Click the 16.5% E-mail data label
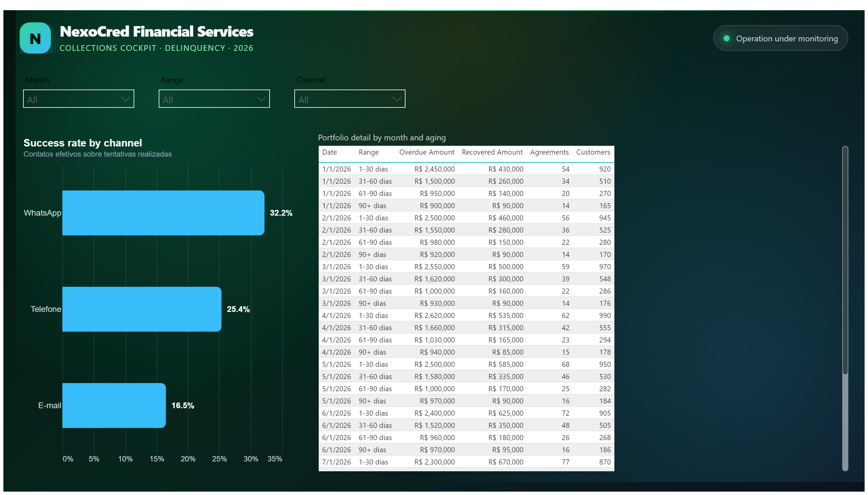The width and height of the screenshot is (868, 495). click(182, 405)
